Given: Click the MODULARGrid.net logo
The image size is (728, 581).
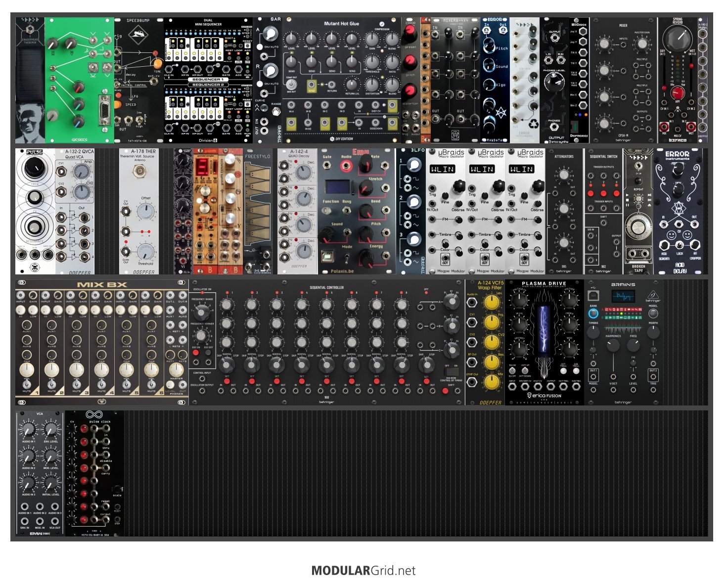Looking at the screenshot, I should (x=364, y=571).
